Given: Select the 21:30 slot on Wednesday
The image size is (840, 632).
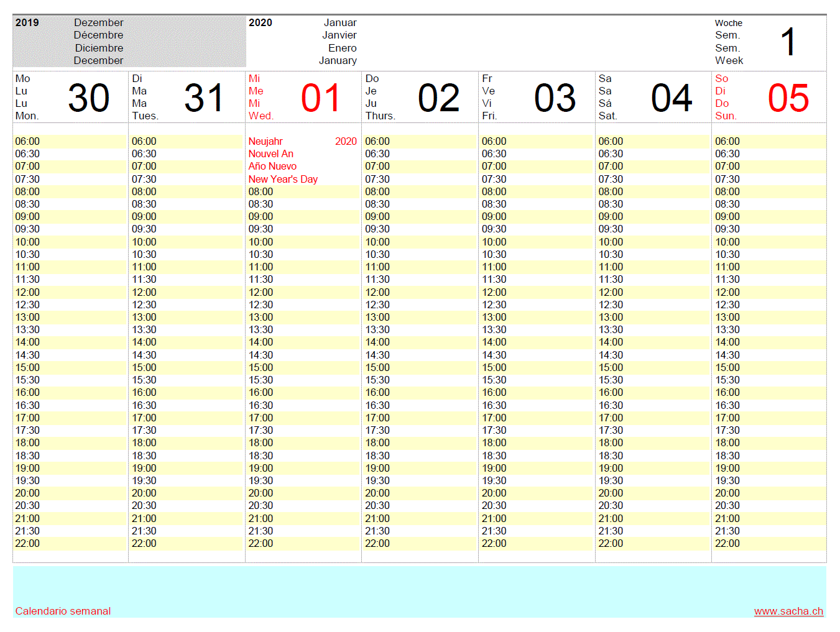Looking at the screenshot, I should (x=303, y=531).
